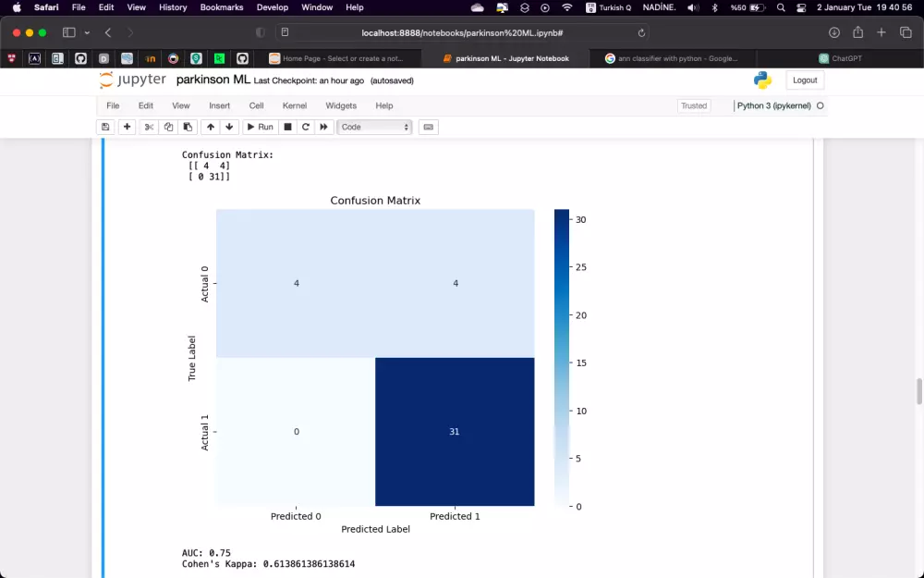This screenshot has height=578, width=924.
Task: Open Jupyter Help menu
Action: coord(384,105)
